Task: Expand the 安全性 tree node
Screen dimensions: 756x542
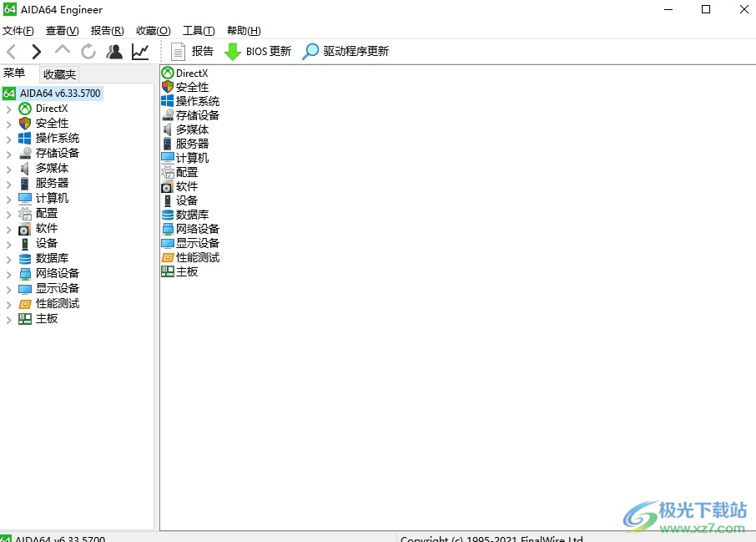Action: (8, 124)
